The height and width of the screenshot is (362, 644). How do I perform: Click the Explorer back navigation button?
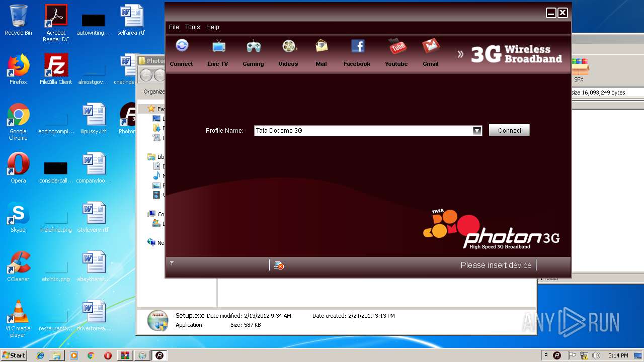(146, 75)
